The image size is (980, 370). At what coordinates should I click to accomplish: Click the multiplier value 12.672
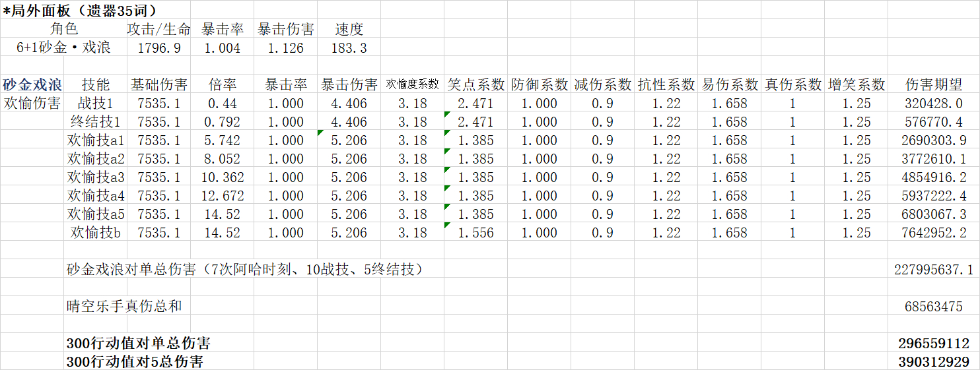[222, 195]
